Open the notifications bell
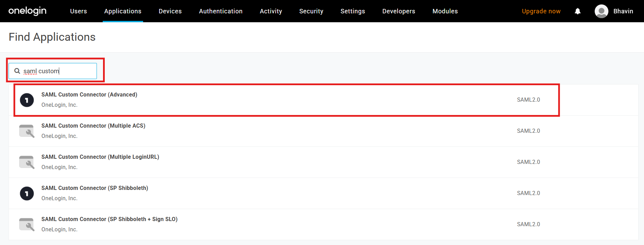Image resolution: width=644 pixels, height=245 pixels. coord(578,11)
